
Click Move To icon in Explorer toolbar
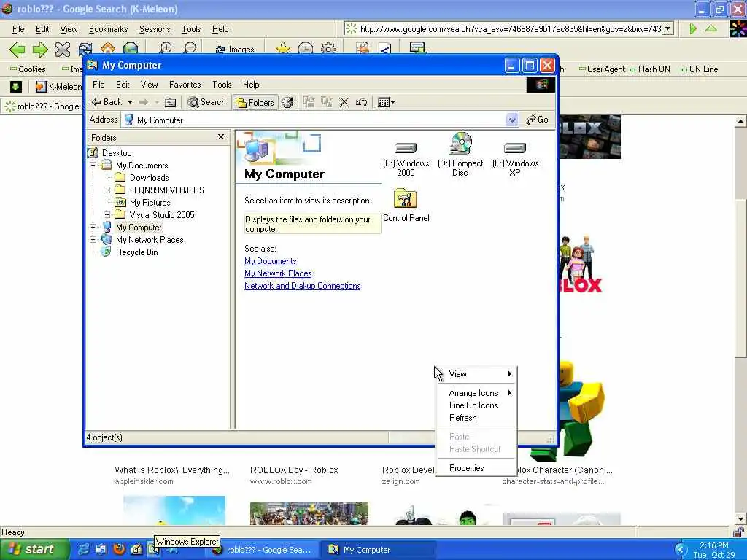click(309, 102)
